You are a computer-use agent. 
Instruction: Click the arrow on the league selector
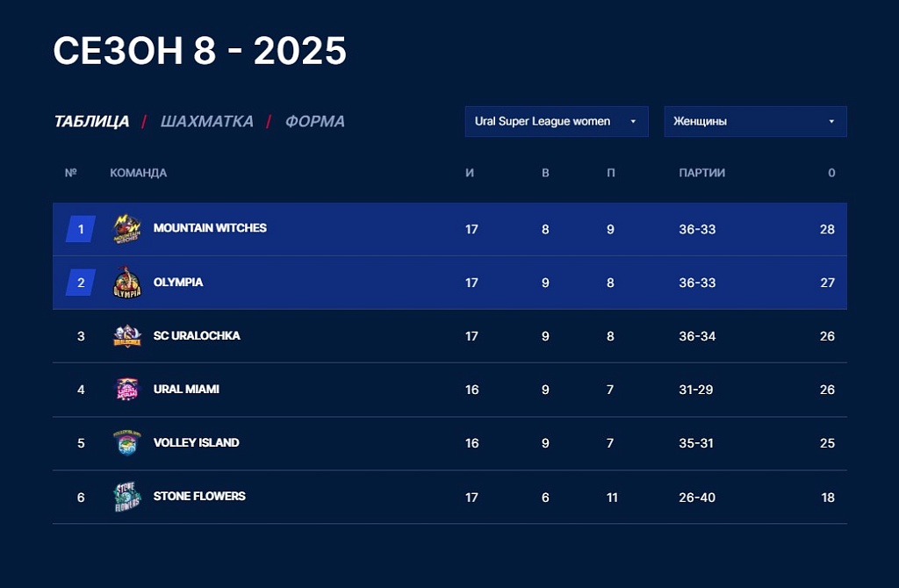click(633, 121)
